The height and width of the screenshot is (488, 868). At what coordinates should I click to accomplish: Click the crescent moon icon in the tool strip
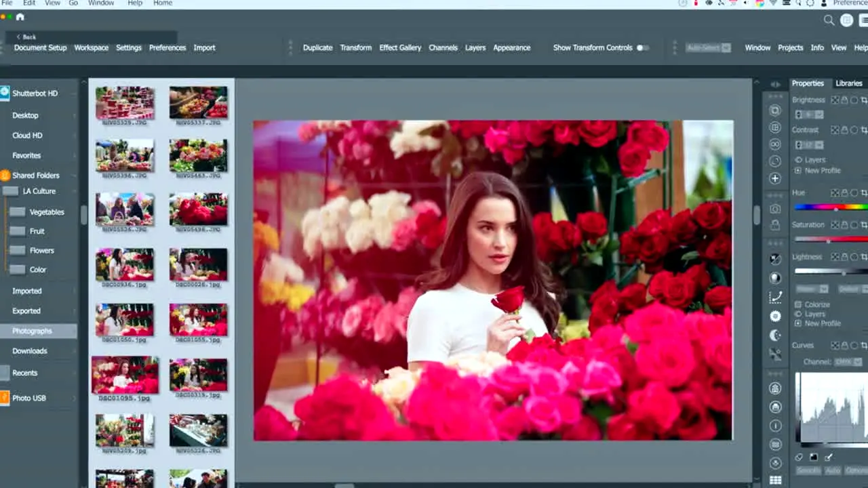pos(775,335)
